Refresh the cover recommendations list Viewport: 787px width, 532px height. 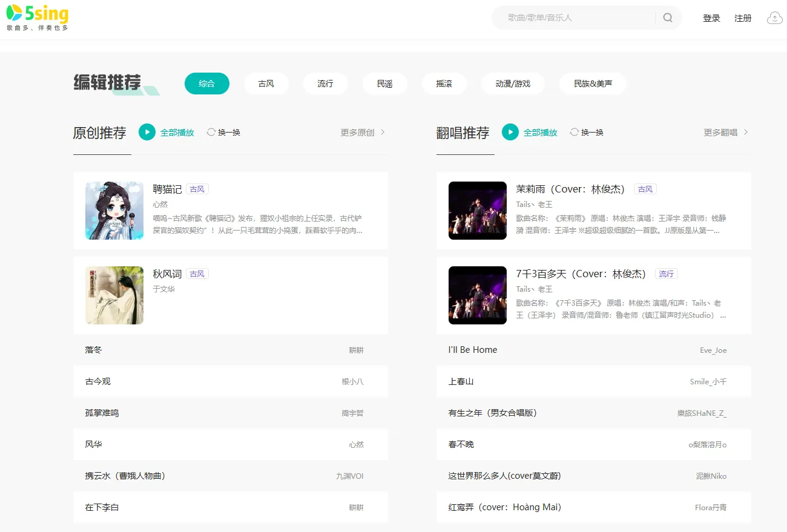coord(587,132)
